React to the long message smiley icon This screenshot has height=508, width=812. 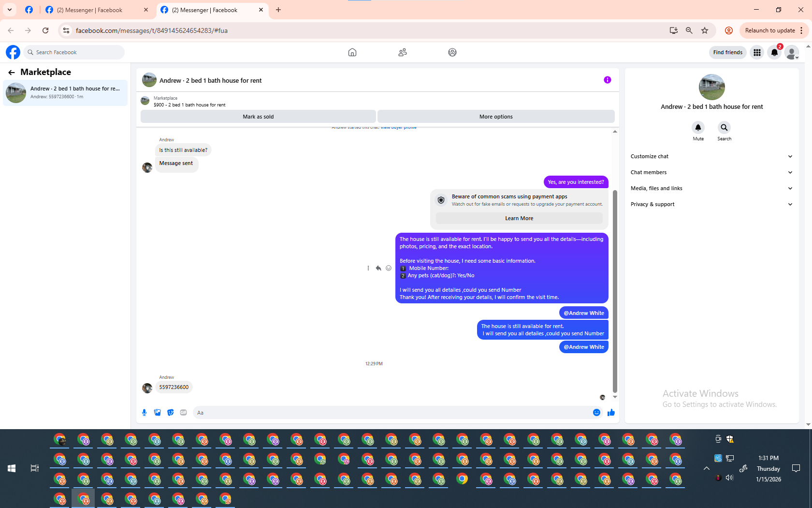click(x=389, y=268)
